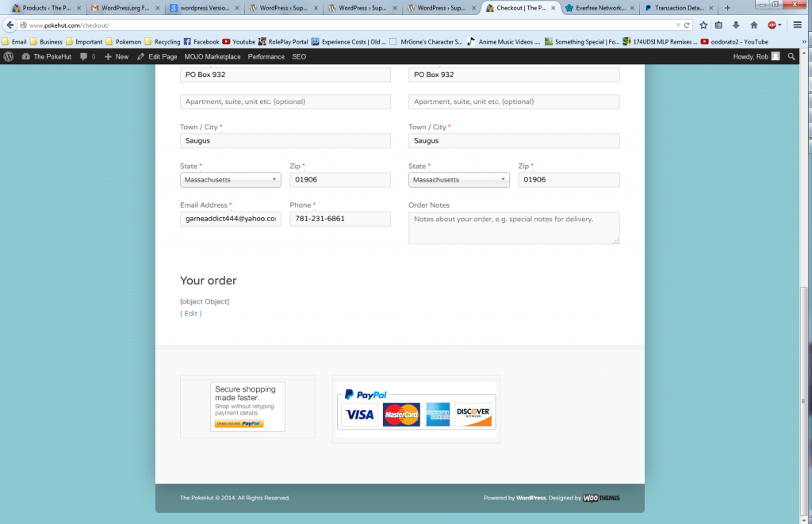
Task: Click the WordPress logo in admin bar
Action: pyautogui.click(x=9, y=57)
